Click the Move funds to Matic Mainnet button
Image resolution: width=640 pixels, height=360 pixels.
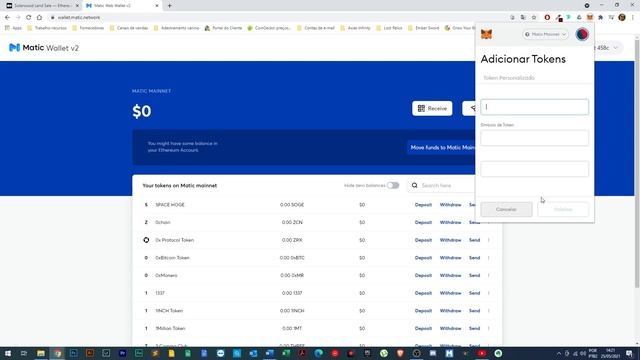coord(442,147)
